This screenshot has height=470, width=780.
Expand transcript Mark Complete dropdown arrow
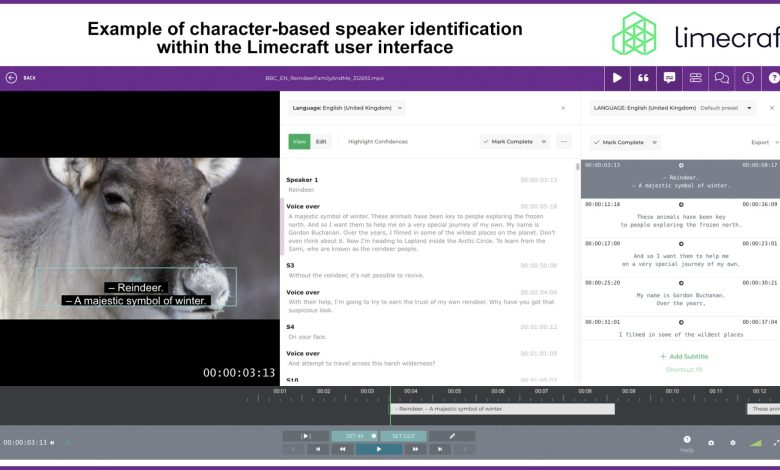tap(545, 142)
